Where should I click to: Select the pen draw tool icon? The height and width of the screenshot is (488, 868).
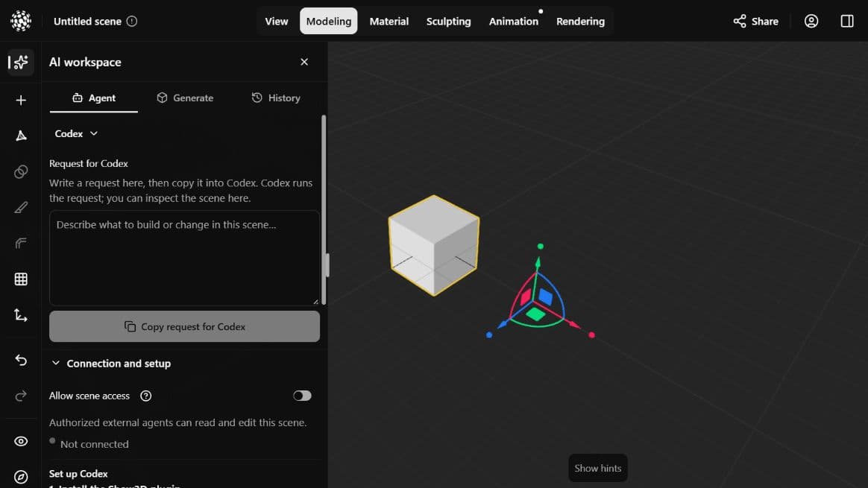pyautogui.click(x=21, y=207)
